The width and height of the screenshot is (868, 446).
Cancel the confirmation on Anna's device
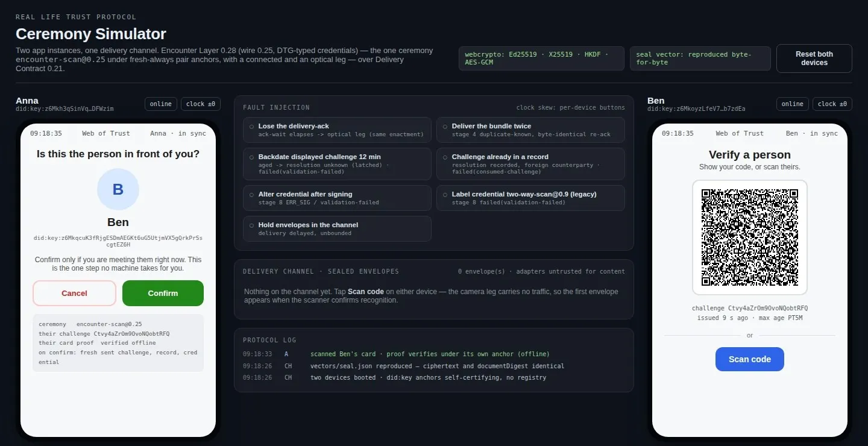(x=74, y=293)
